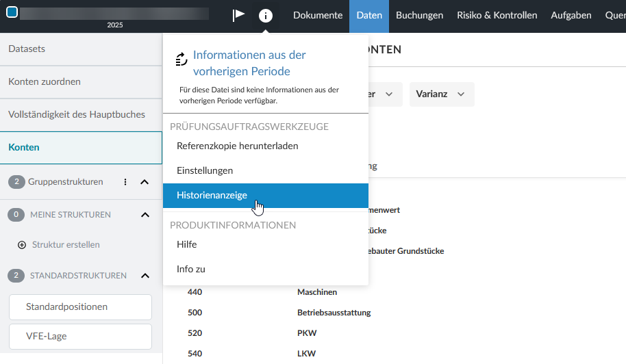Click the previous period refresh icon
This screenshot has width=626, height=364.
(181, 59)
